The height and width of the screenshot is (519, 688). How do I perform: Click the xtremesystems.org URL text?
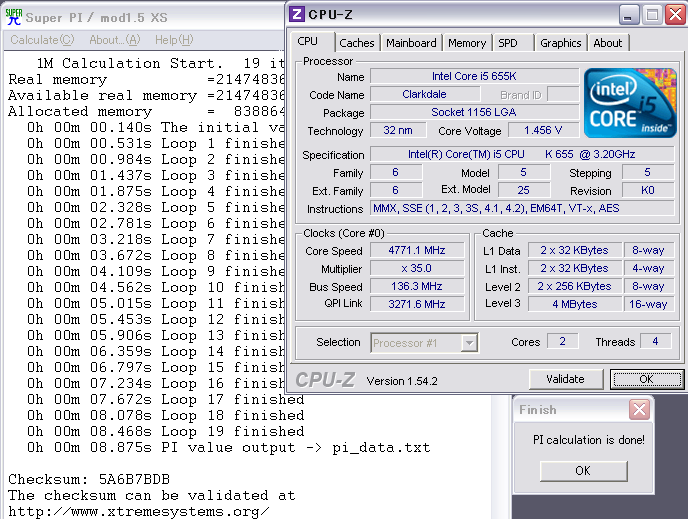(x=139, y=512)
